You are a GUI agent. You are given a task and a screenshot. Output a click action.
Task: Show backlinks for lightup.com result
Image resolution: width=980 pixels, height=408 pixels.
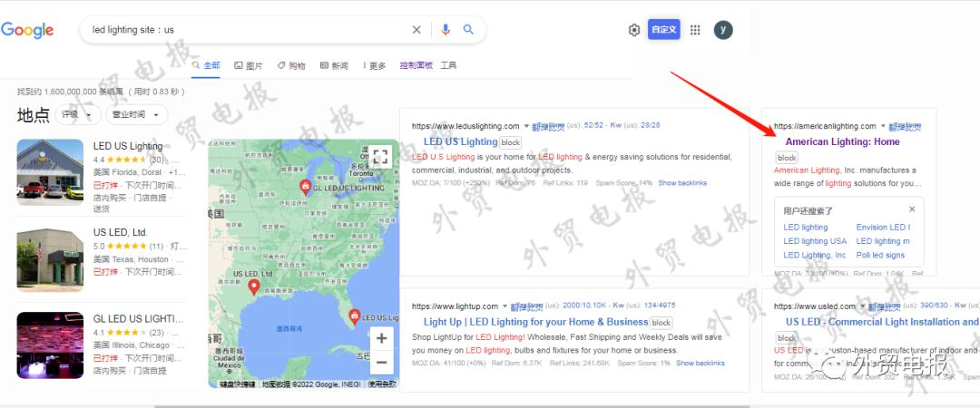[700, 363]
